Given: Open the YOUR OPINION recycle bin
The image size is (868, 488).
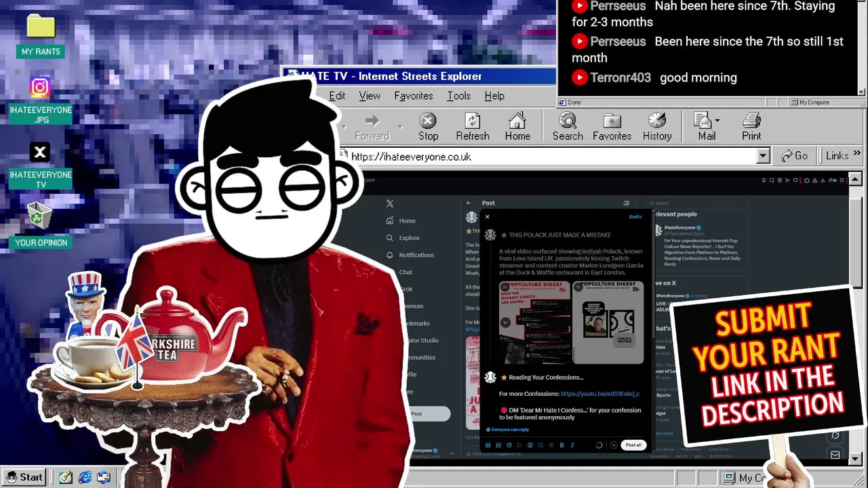Looking at the screenshot, I should click(x=41, y=226).
